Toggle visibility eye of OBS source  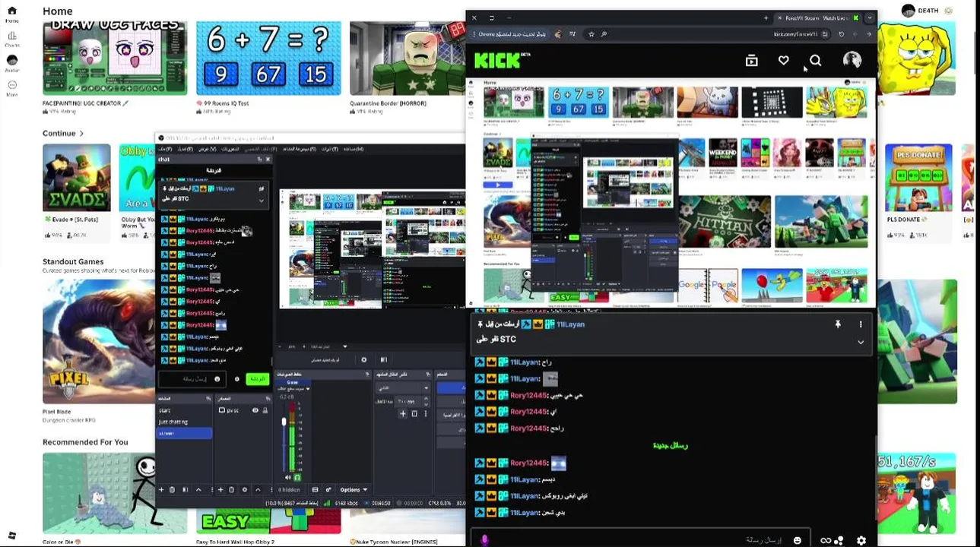pos(255,410)
